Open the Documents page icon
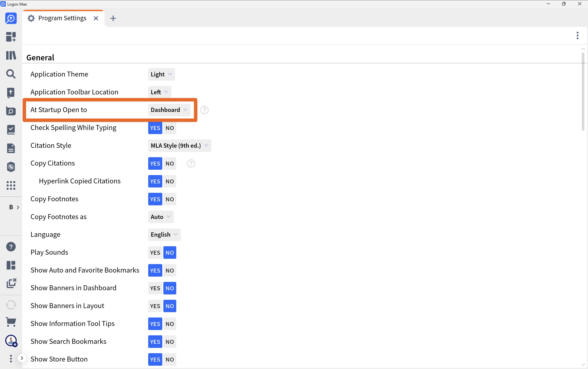This screenshot has height=369, width=588. click(x=11, y=148)
